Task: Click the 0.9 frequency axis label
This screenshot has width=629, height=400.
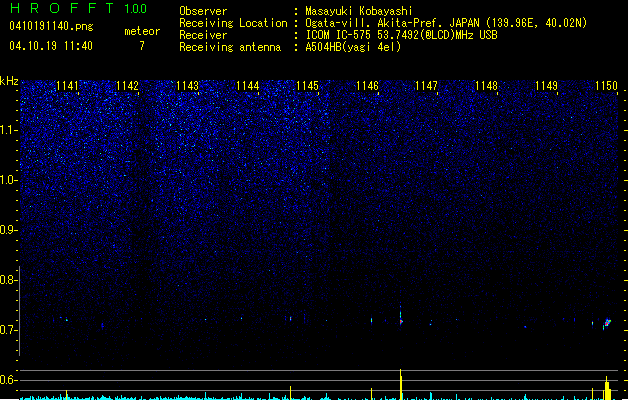Action: (8, 230)
